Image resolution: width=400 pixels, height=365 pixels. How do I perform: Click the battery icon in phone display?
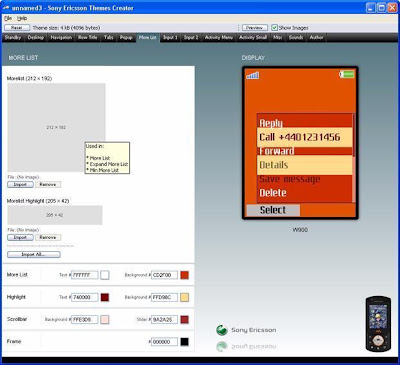tap(347, 74)
